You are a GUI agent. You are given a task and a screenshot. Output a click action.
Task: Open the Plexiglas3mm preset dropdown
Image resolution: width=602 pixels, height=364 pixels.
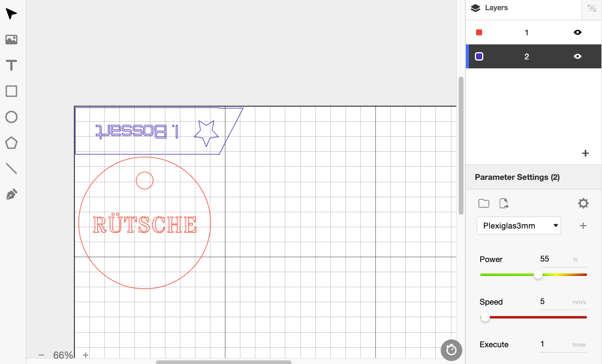[x=519, y=225]
